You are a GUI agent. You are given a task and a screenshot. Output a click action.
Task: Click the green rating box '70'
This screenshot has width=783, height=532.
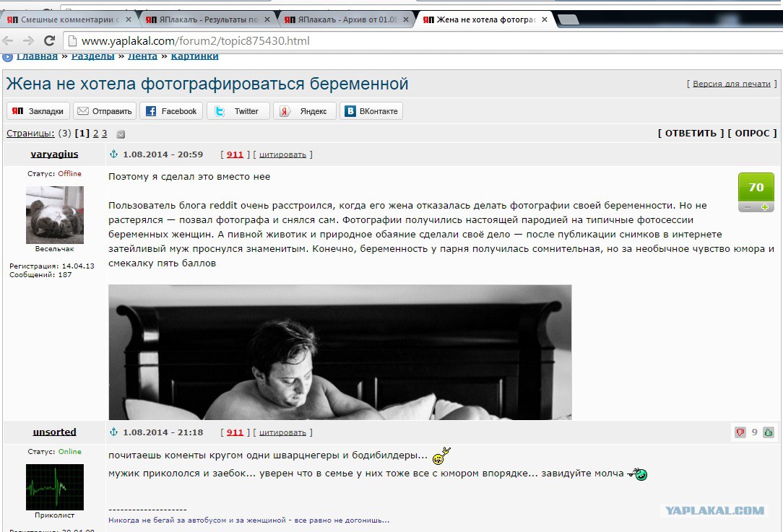[756, 188]
